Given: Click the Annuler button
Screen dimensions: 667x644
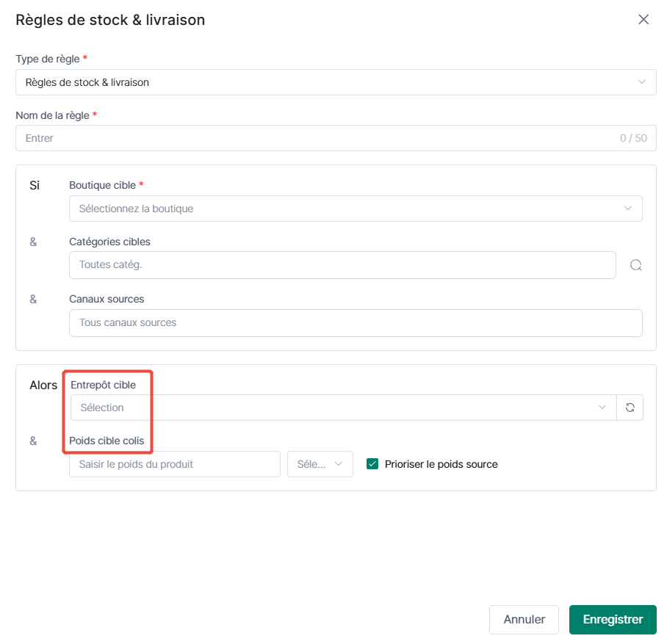Looking at the screenshot, I should [x=524, y=619].
